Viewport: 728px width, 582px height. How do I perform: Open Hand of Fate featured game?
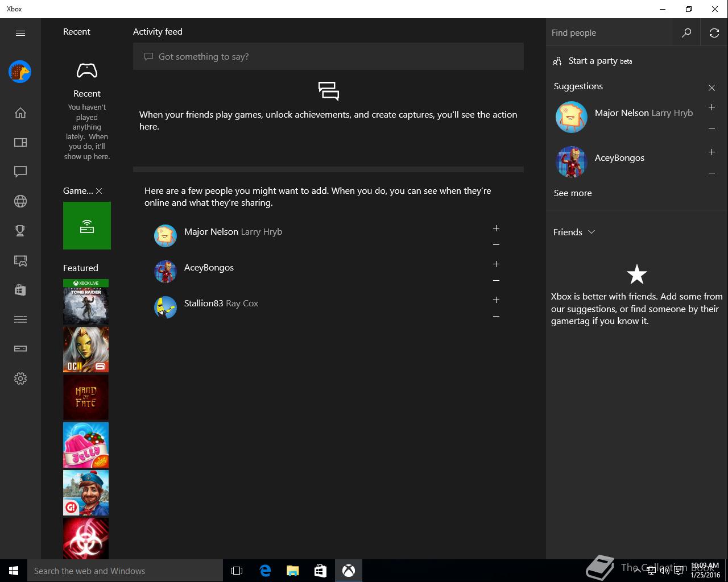(86, 397)
